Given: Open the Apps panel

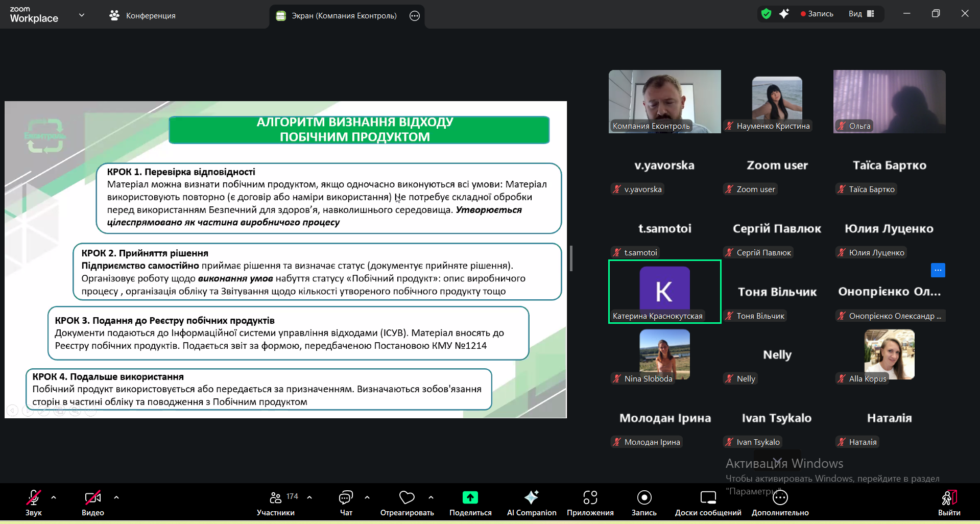Looking at the screenshot, I should click(590, 503).
